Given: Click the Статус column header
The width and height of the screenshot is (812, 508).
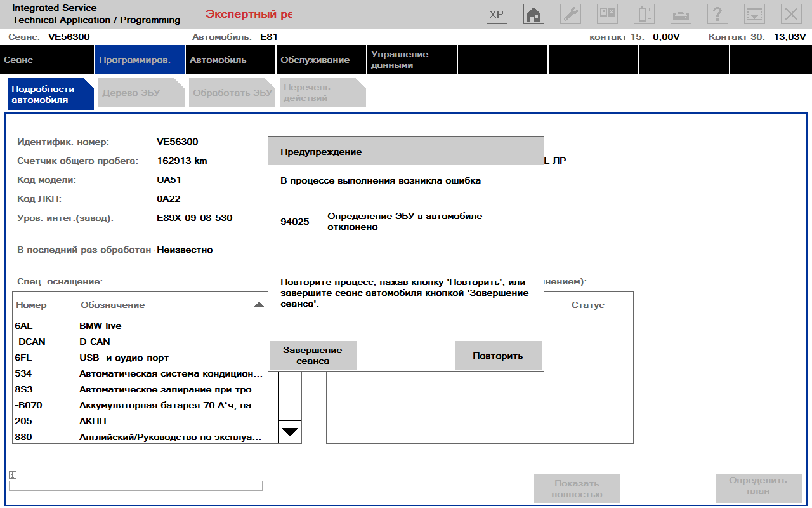Looking at the screenshot, I should tap(588, 305).
